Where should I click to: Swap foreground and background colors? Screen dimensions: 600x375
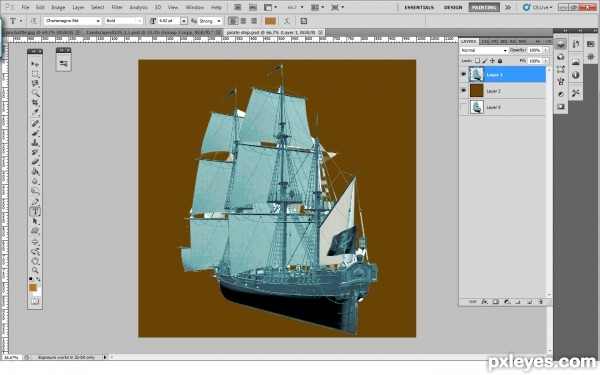38,279
